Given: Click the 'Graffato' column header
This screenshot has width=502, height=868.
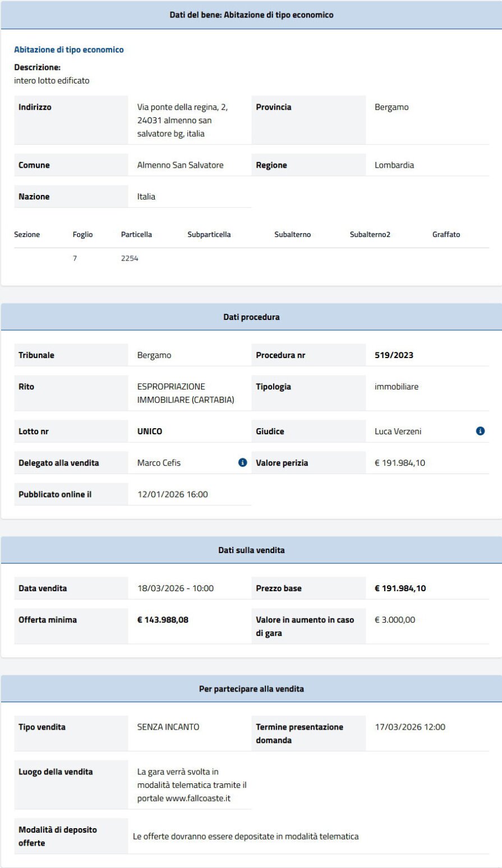Looking at the screenshot, I should 446,235.
